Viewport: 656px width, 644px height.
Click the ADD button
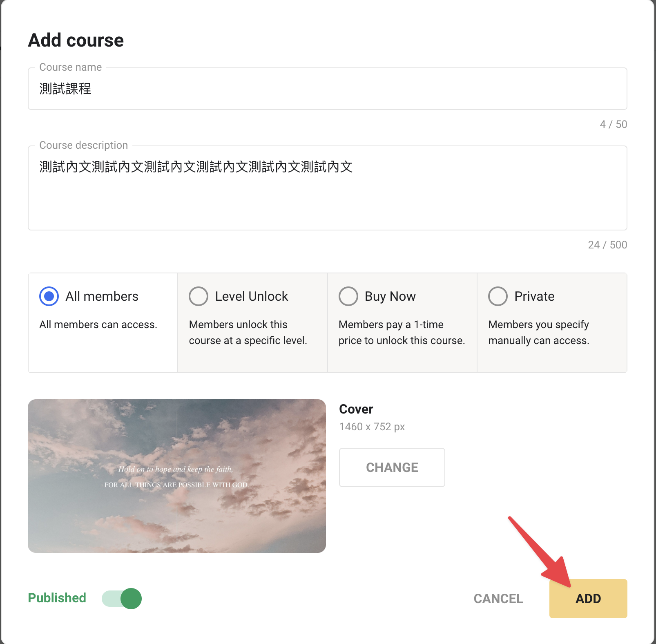pyautogui.click(x=588, y=599)
